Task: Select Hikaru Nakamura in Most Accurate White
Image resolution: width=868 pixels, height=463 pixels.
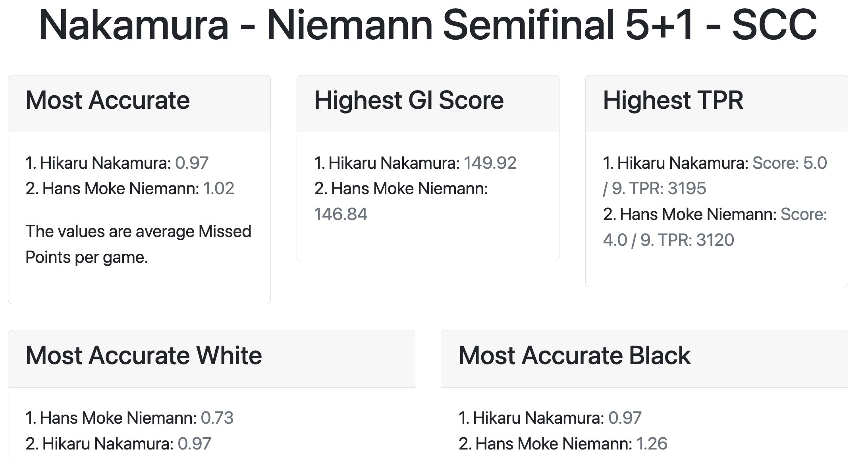Action: (x=108, y=444)
